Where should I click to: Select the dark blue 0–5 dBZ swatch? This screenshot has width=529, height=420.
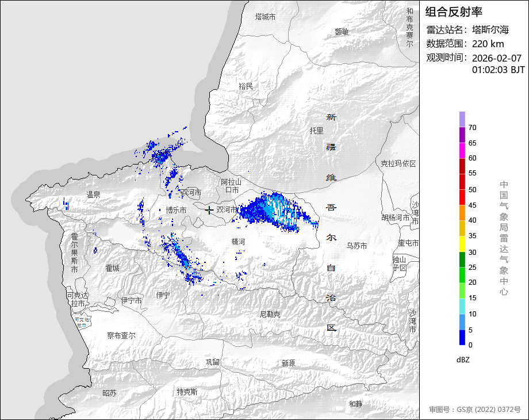pyautogui.click(x=462, y=337)
